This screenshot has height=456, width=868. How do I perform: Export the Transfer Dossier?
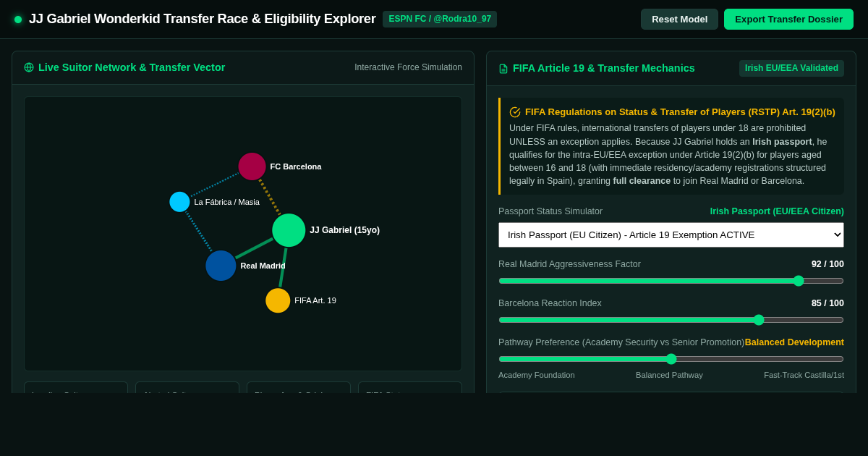tap(788, 19)
